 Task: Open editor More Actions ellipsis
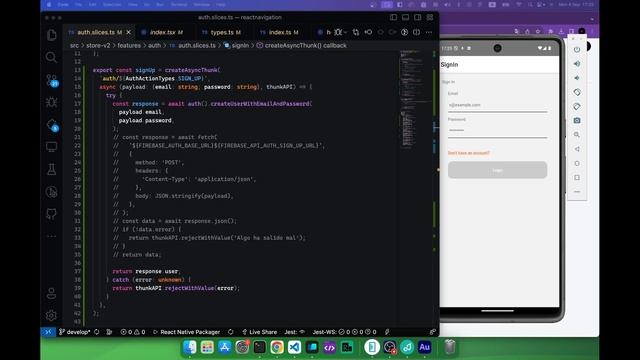pos(429,32)
